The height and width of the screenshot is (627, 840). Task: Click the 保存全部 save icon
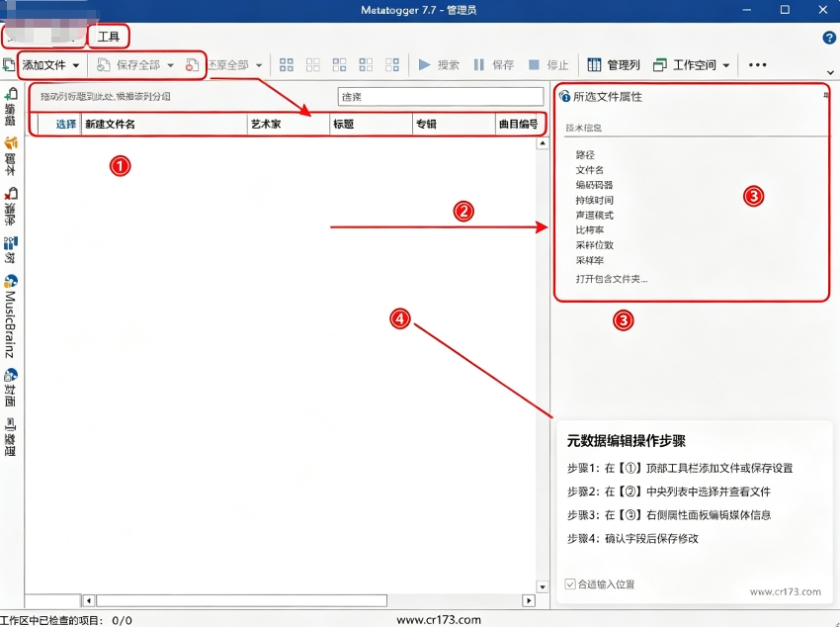point(104,65)
